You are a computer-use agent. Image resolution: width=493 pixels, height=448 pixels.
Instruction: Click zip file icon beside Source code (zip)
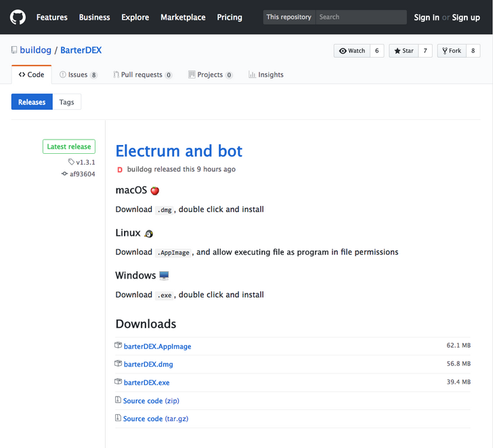coord(118,400)
